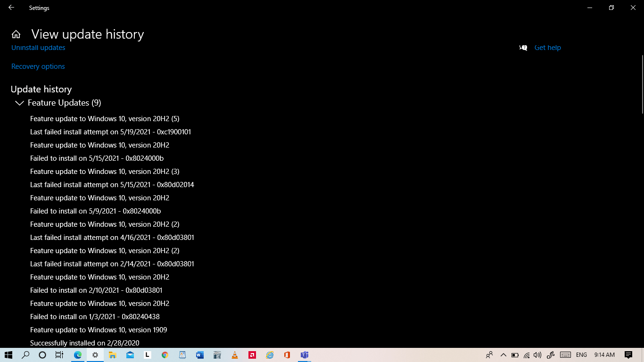Click 'Last failed install attempt on 4/16/2021 - 0x80d03801'

(112, 238)
